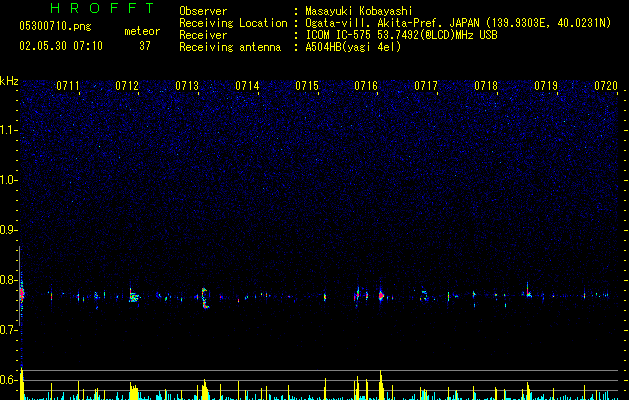
Task: Select observer name Masayuki Kobayashi
Action: [359, 11]
